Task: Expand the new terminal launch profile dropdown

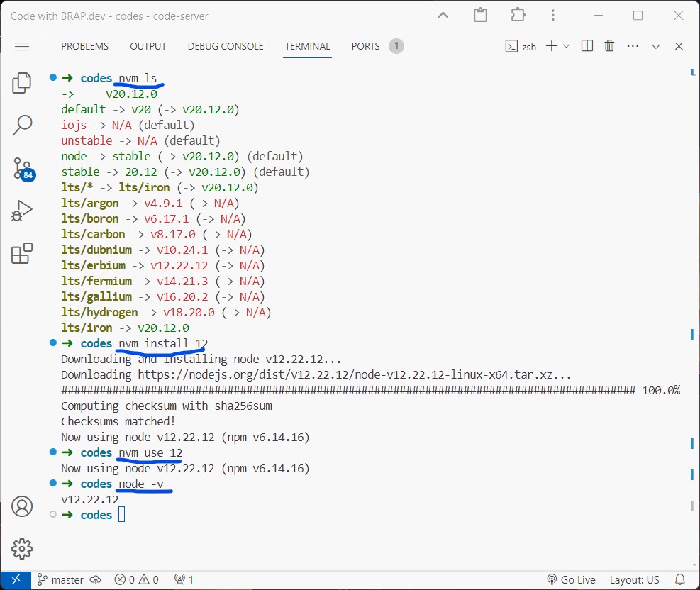Action: (x=566, y=46)
